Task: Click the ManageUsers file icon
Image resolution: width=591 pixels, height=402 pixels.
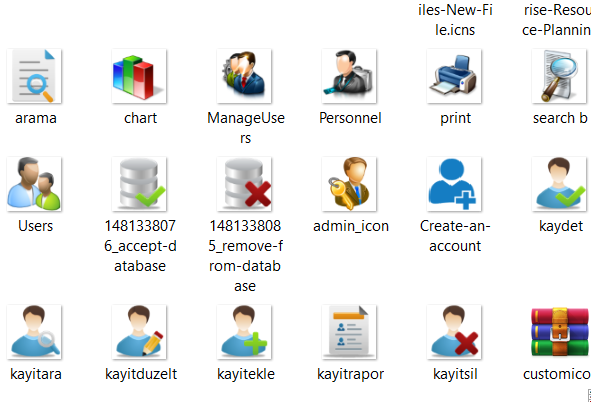Action: pyautogui.click(x=244, y=76)
